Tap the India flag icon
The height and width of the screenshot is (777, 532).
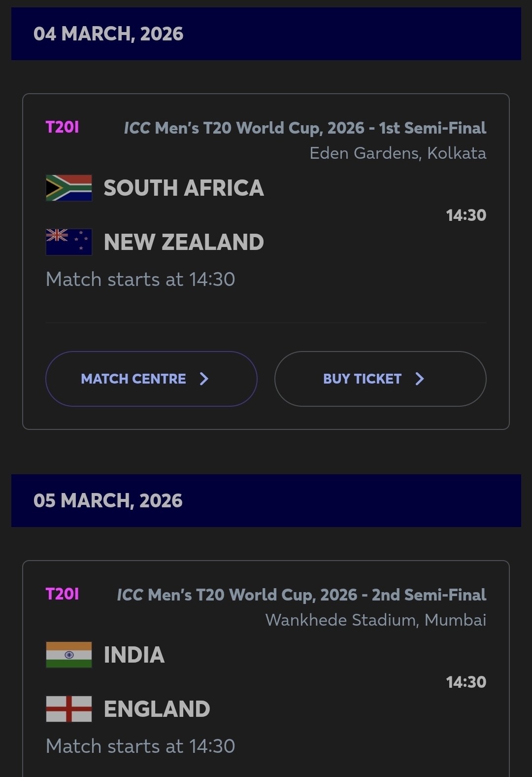(69, 655)
